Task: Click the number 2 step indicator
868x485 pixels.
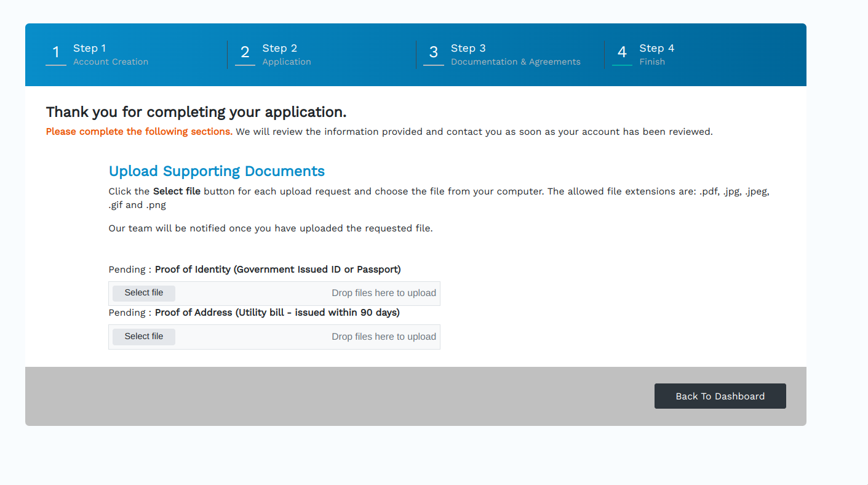Action: [245, 53]
